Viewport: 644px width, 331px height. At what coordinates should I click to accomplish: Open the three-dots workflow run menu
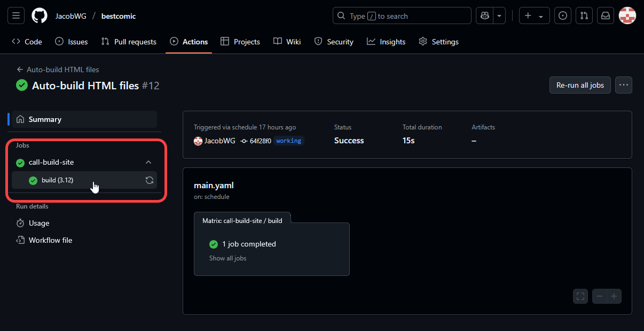(623, 85)
